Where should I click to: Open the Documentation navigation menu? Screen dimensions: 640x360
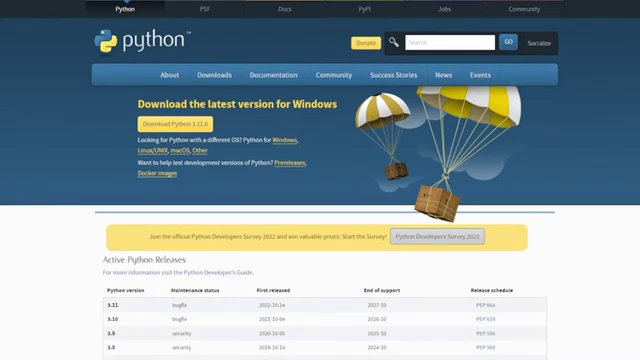[273, 75]
